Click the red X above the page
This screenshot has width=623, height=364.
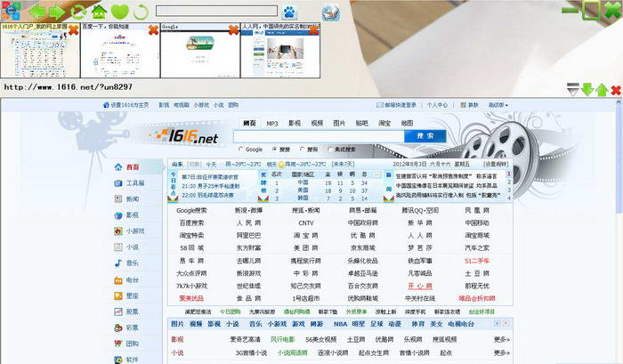click(613, 89)
